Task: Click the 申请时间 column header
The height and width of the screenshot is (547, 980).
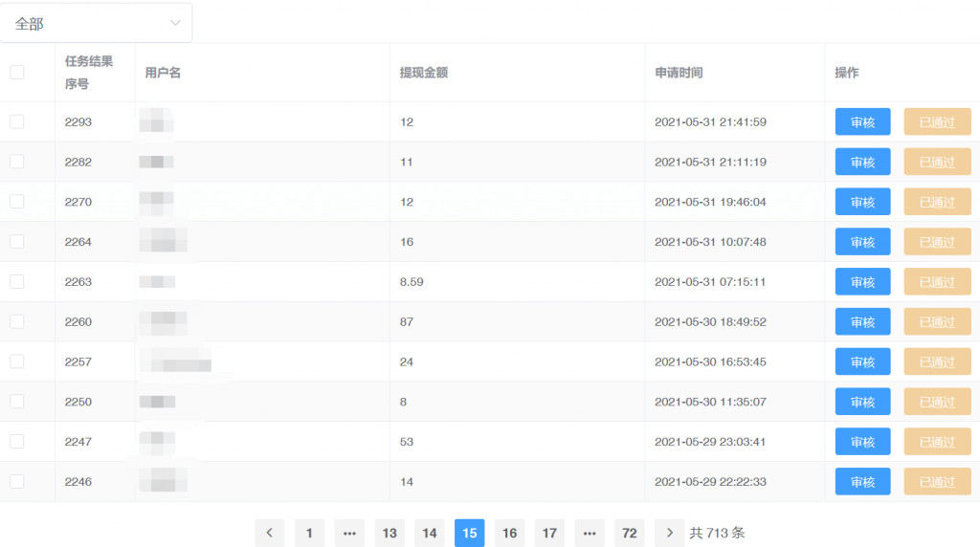Action: tap(679, 73)
